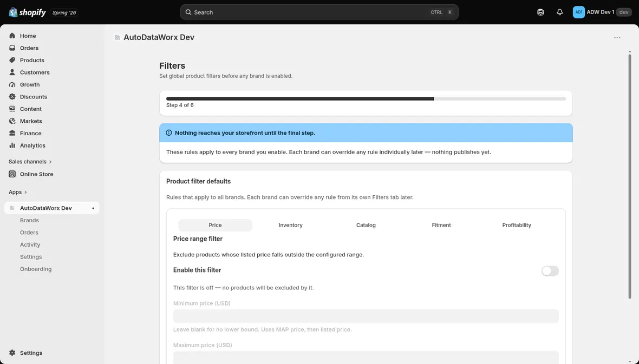Click the page vertical scrollbar
The image size is (639, 364).
[630, 177]
